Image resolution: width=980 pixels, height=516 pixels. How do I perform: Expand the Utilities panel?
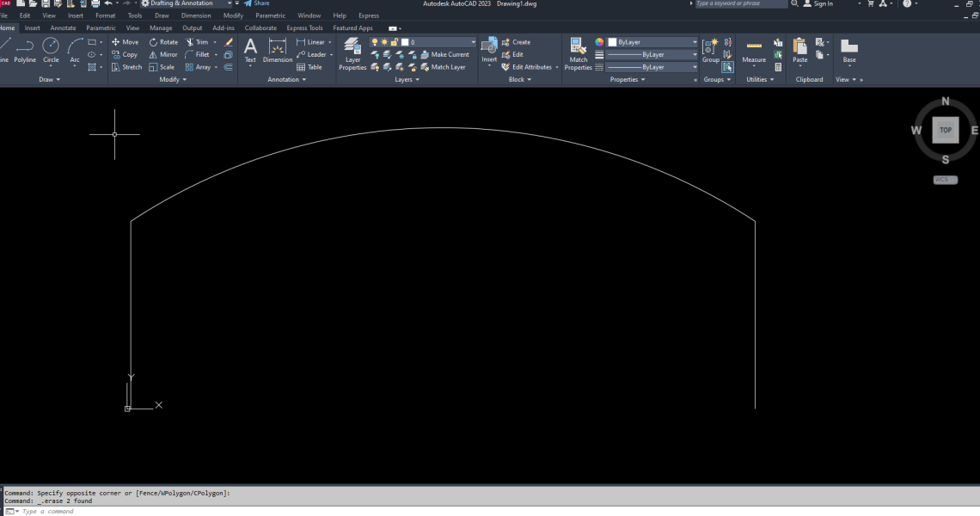point(760,79)
